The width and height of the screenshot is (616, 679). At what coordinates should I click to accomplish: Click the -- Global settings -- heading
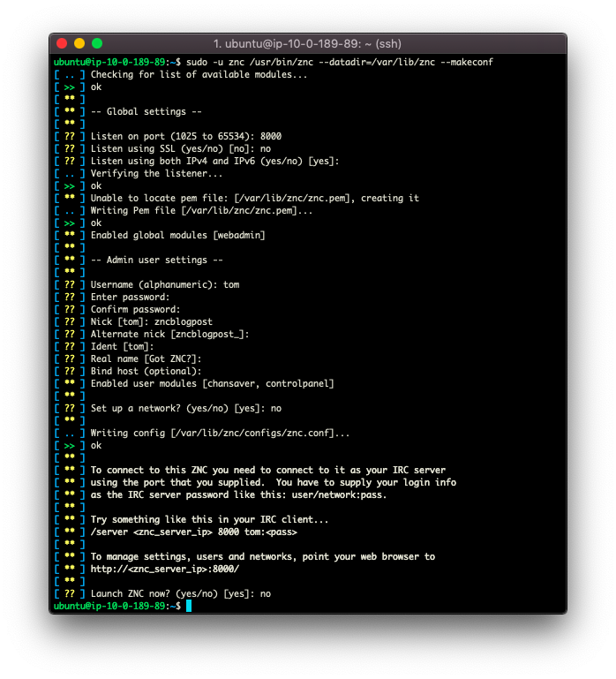click(x=146, y=112)
